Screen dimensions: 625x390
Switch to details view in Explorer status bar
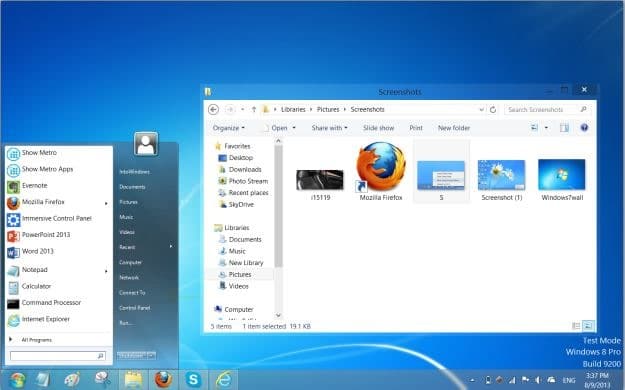tap(576, 326)
